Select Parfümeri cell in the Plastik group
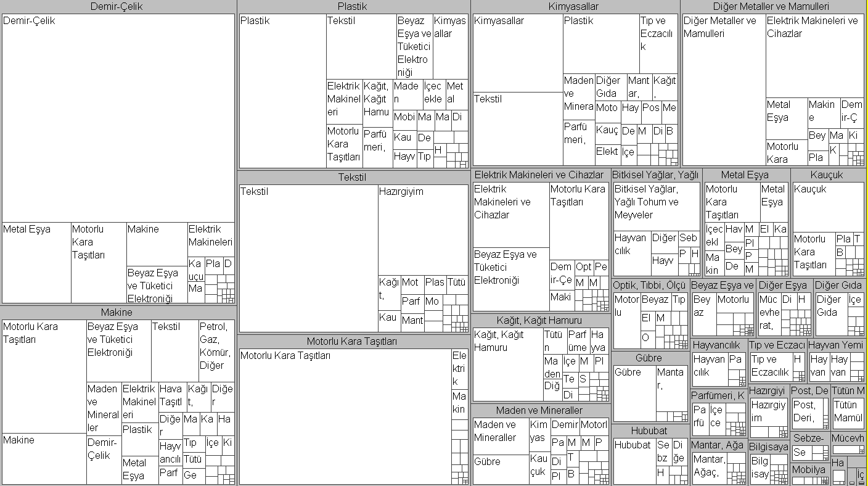The width and height of the screenshot is (868, 486). (377, 147)
